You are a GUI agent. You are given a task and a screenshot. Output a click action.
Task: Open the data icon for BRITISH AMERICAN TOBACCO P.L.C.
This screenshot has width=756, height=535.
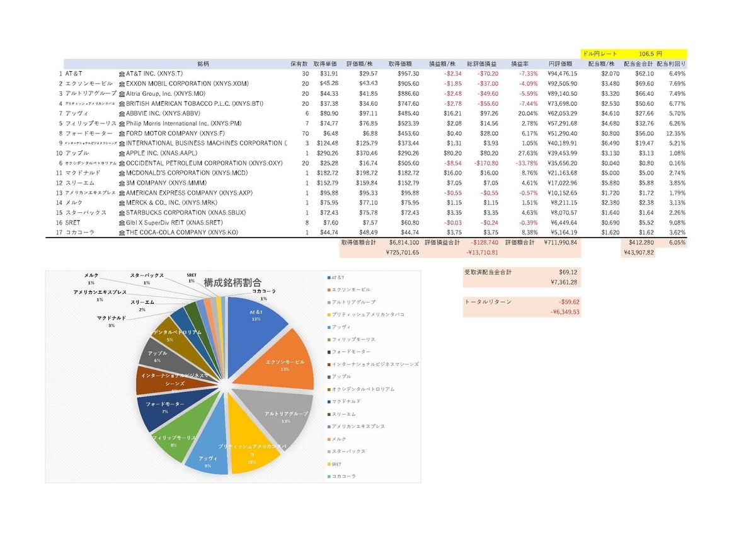[x=122, y=103]
